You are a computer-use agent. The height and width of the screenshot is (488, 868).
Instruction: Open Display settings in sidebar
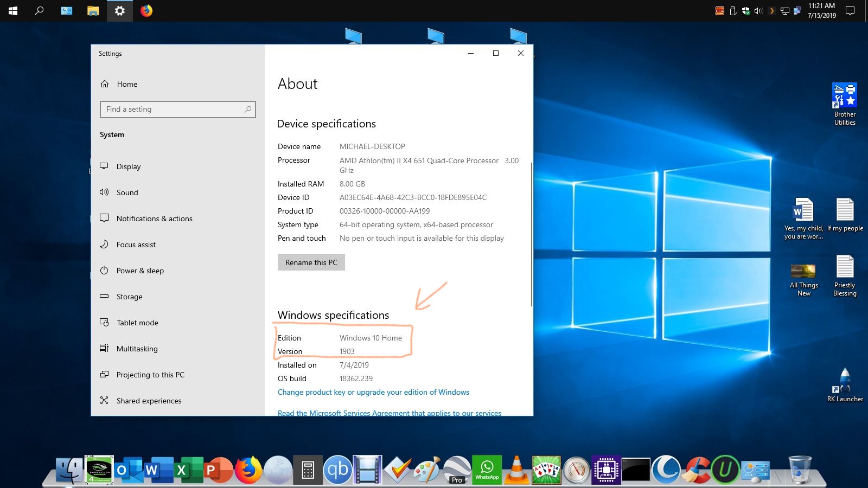click(x=120, y=166)
